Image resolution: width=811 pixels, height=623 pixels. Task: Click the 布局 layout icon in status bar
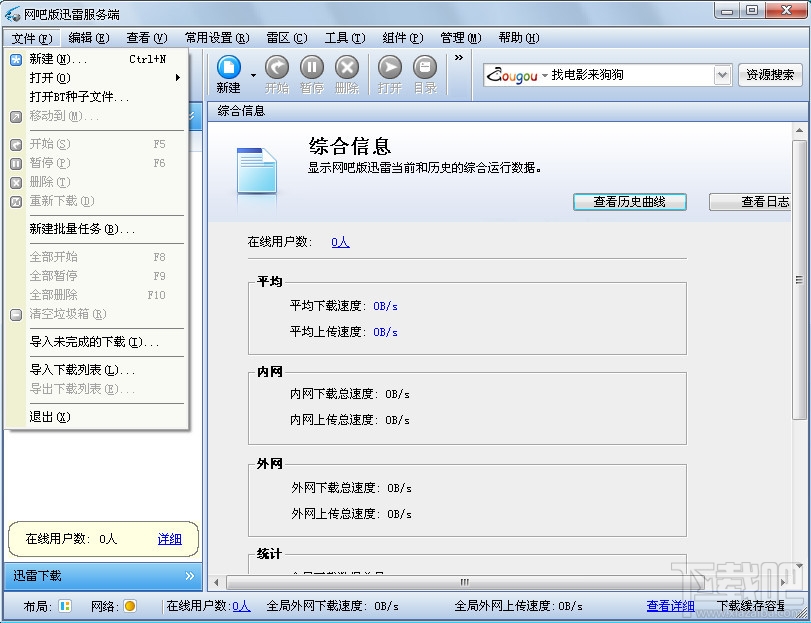64,606
